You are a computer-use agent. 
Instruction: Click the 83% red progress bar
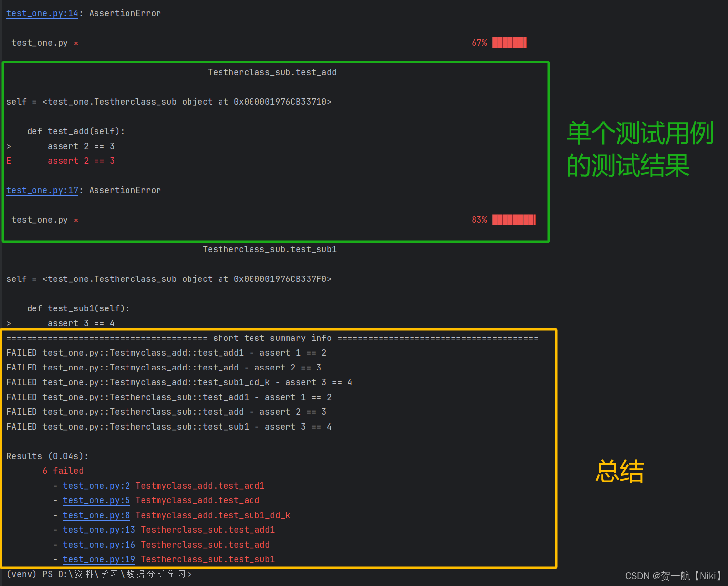coord(514,220)
